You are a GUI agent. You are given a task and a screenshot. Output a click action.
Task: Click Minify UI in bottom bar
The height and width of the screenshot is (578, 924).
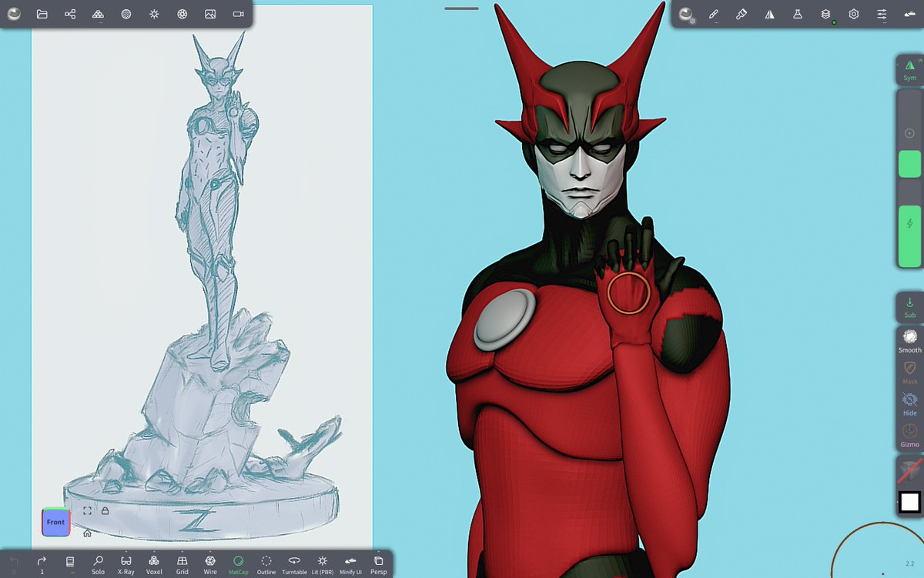pyautogui.click(x=350, y=564)
